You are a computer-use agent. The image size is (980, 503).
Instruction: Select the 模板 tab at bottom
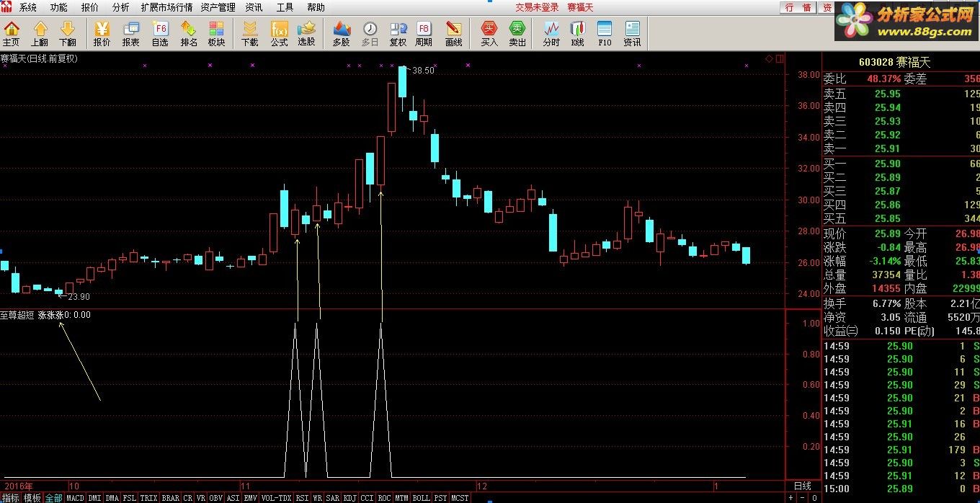(x=32, y=498)
